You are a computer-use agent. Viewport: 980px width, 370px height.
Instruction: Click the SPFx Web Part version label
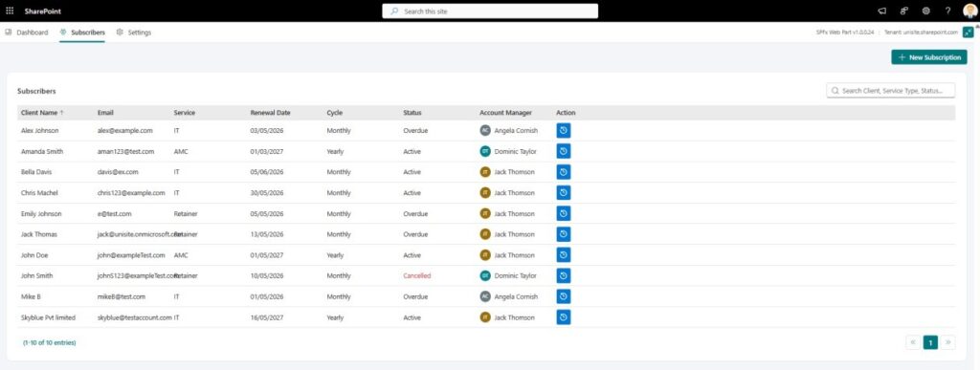pyautogui.click(x=845, y=33)
